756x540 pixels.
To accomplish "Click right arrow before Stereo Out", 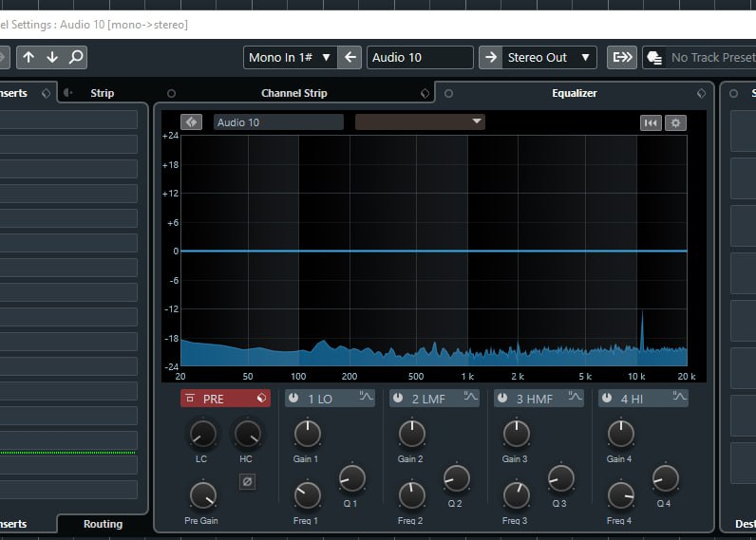I will coord(491,57).
